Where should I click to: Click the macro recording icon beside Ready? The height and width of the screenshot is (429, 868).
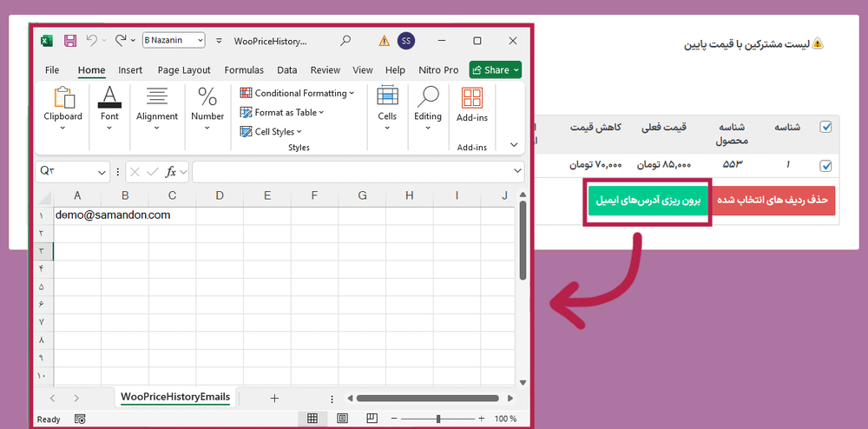tap(80, 419)
